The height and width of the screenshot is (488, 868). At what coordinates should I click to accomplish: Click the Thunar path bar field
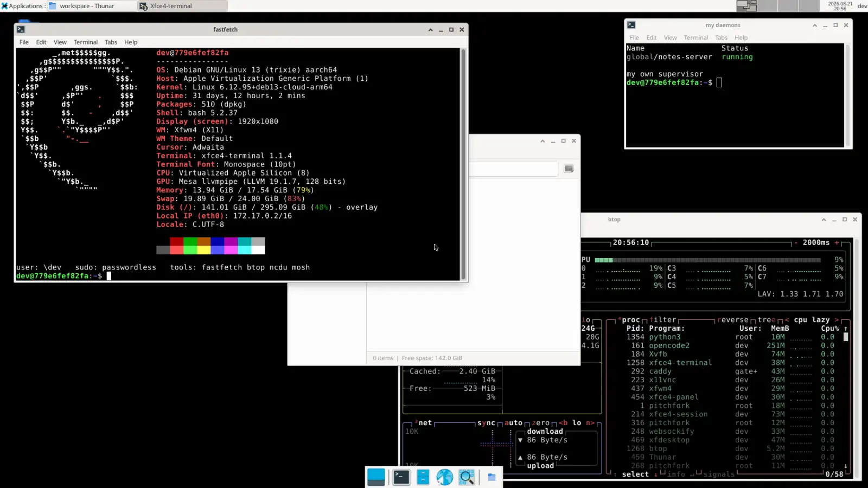tap(513, 169)
